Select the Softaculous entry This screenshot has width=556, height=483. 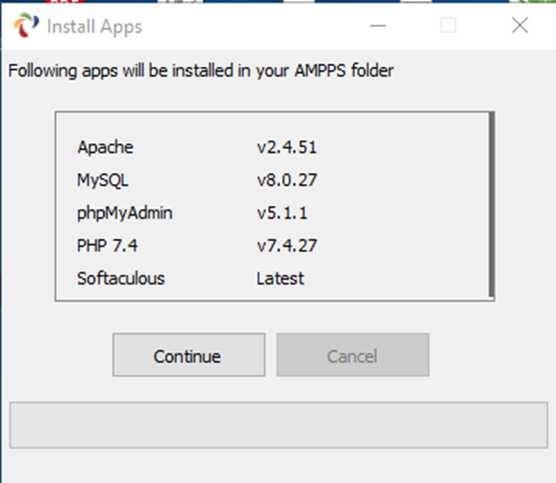(x=121, y=278)
